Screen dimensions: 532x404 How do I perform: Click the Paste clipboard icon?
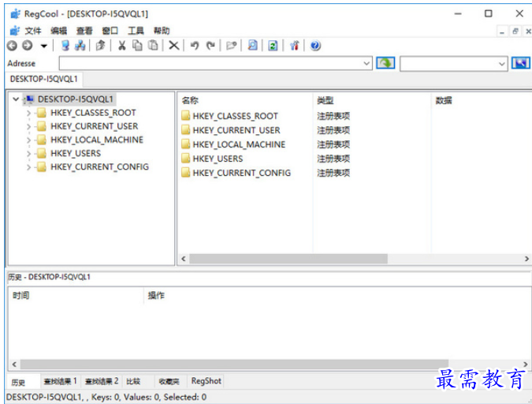(x=154, y=46)
